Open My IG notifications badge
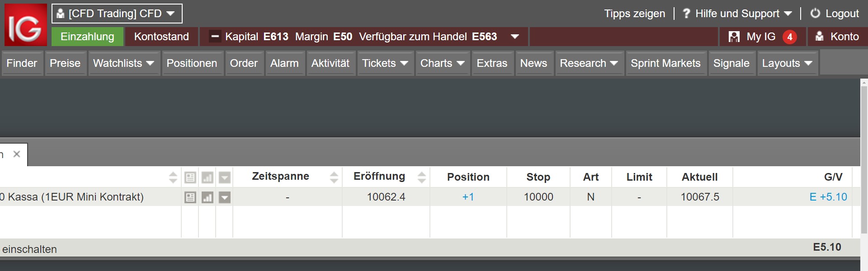 [x=789, y=37]
